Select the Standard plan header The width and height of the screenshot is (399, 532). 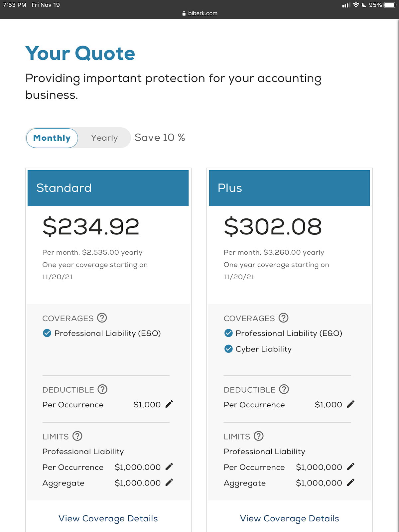point(108,188)
